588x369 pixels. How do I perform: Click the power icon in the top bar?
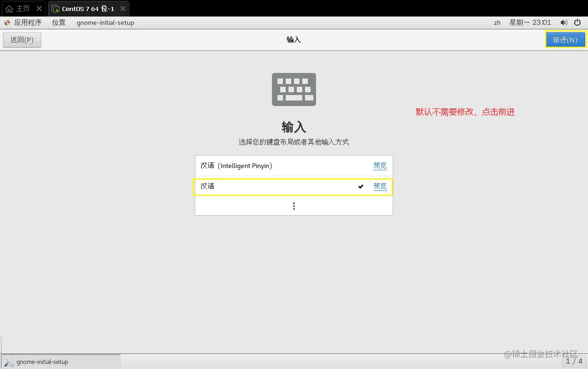[577, 22]
